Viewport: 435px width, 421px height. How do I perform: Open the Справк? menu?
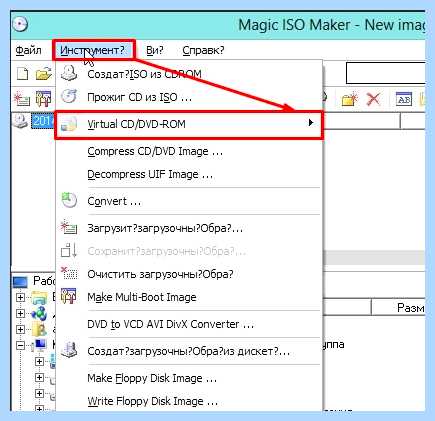coord(203,50)
